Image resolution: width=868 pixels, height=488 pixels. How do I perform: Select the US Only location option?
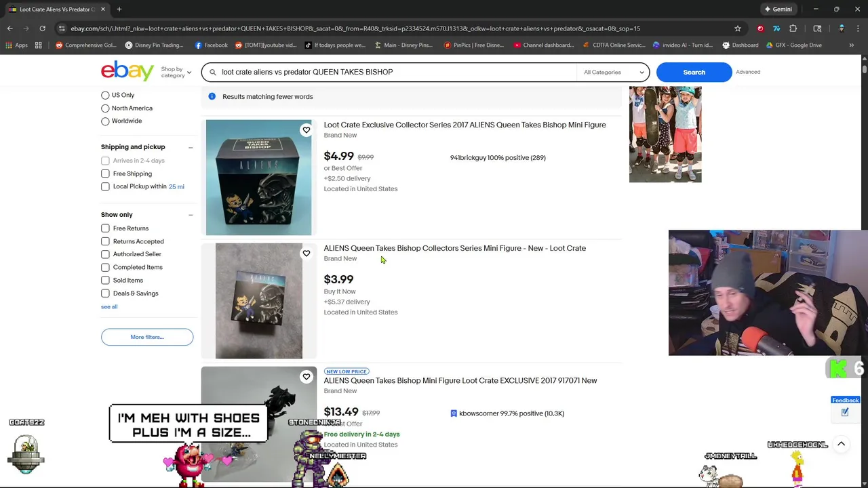pyautogui.click(x=105, y=96)
